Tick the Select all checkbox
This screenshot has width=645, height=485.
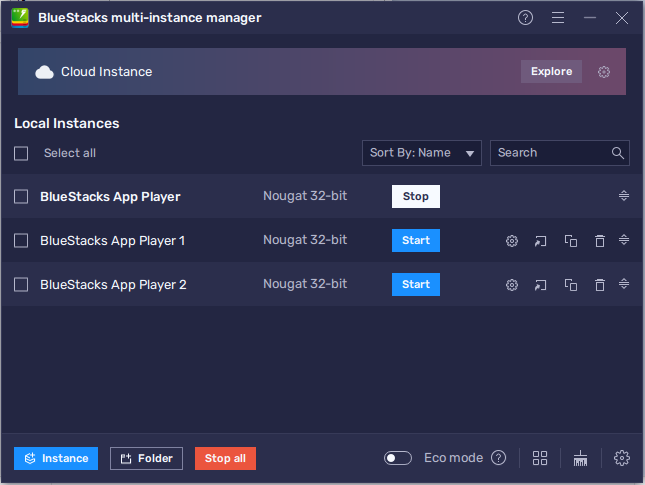tap(21, 153)
